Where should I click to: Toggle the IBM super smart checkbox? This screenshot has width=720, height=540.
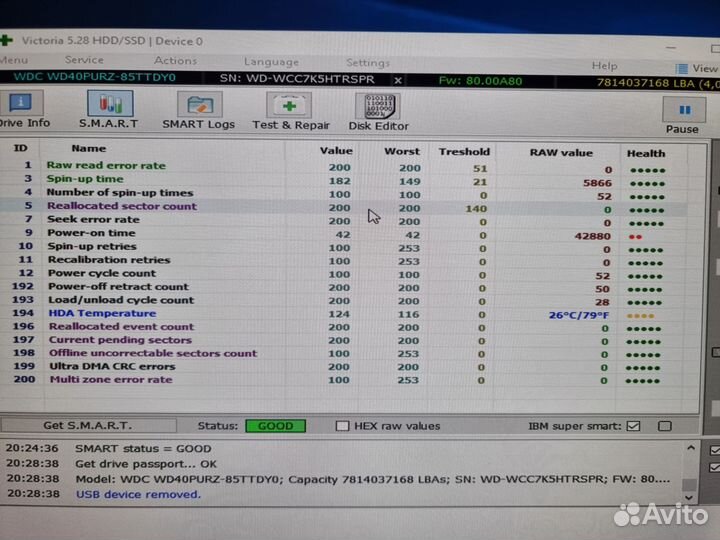(x=633, y=426)
